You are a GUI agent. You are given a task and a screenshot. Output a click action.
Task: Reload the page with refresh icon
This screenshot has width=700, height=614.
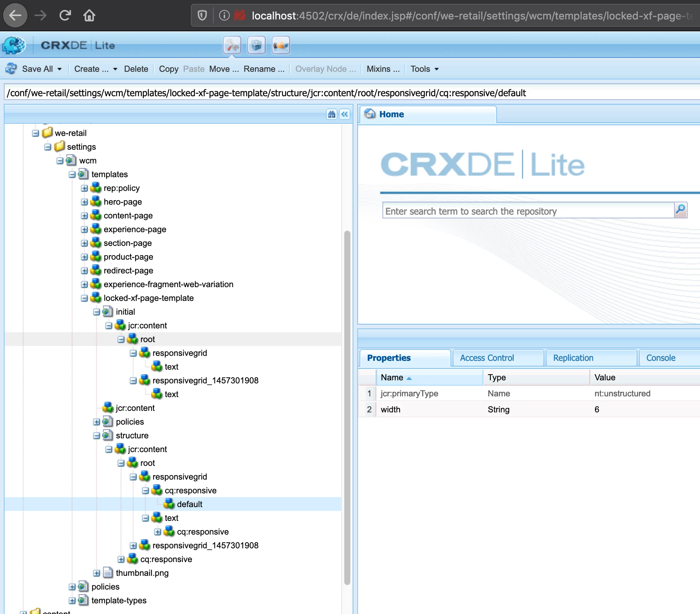pyautogui.click(x=65, y=15)
